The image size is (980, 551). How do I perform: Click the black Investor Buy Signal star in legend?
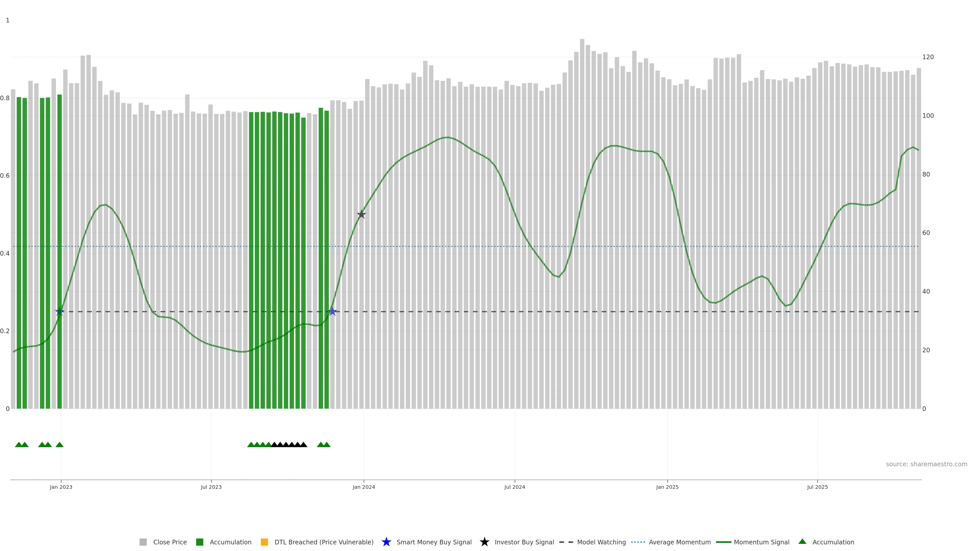[484, 542]
